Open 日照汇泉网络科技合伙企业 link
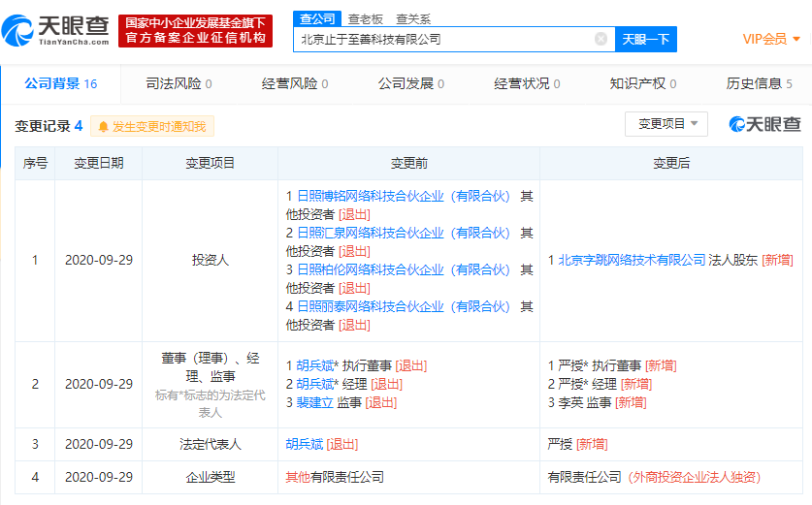This screenshot has height=505, width=812. click(x=404, y=233)
